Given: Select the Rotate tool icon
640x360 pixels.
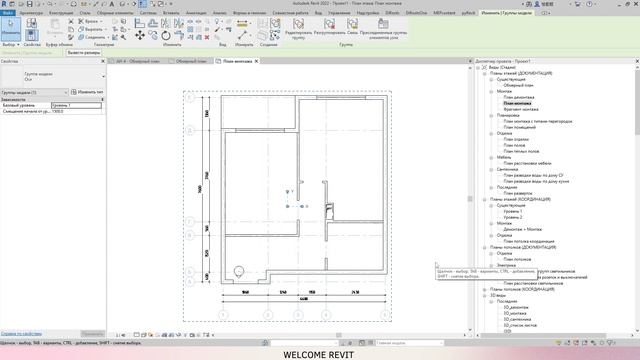Looking at the screenshot, I should click(x=166, y=36).
